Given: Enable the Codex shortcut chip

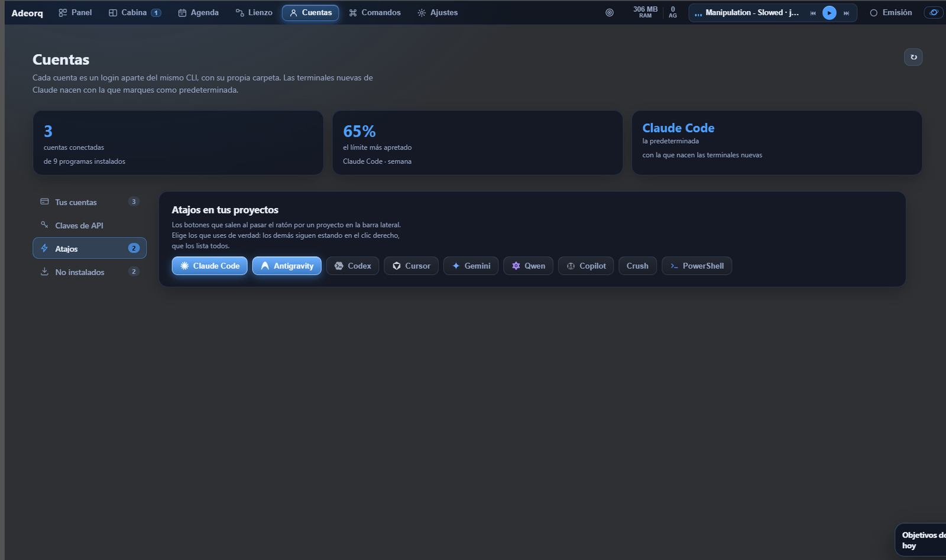Looking at the screenshot, I should point(352,266).
